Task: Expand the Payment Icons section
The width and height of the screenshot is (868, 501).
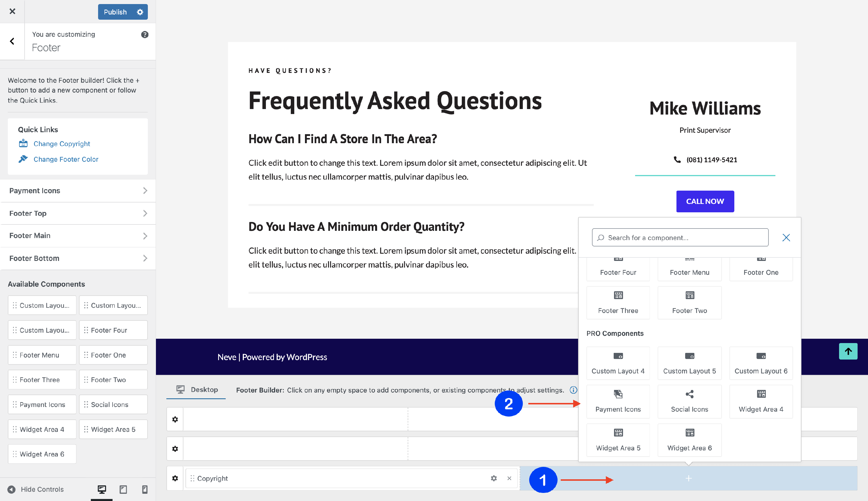Action: click(78, 191)
